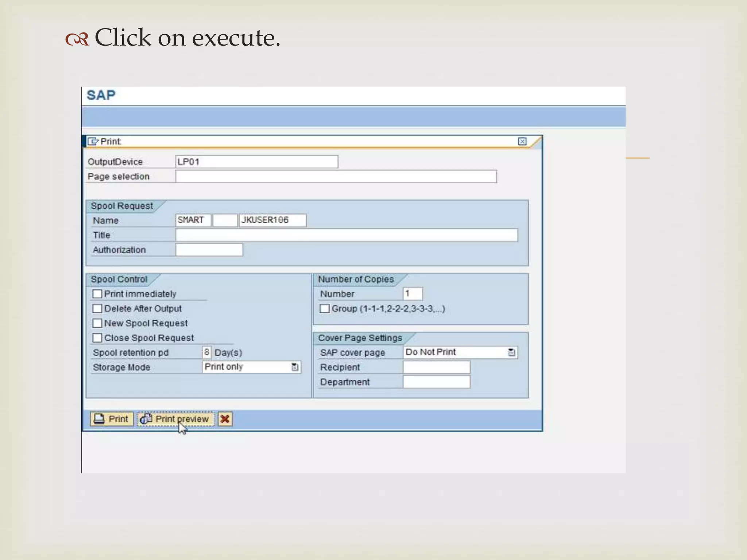Click the OutputDevice field containing LP01
The height and width of the screenshot is (560, 747).
click(256, 162)
